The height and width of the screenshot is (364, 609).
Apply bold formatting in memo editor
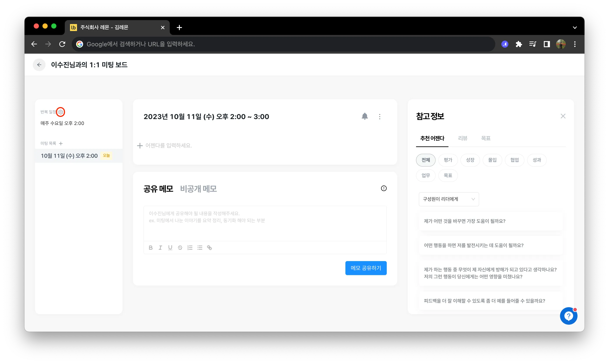click(150, 248)
